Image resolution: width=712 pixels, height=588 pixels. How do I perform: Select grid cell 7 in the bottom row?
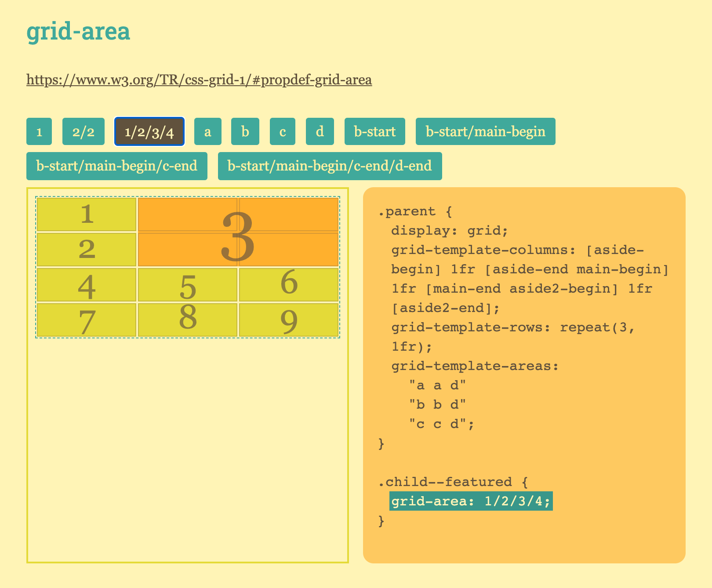86,320
